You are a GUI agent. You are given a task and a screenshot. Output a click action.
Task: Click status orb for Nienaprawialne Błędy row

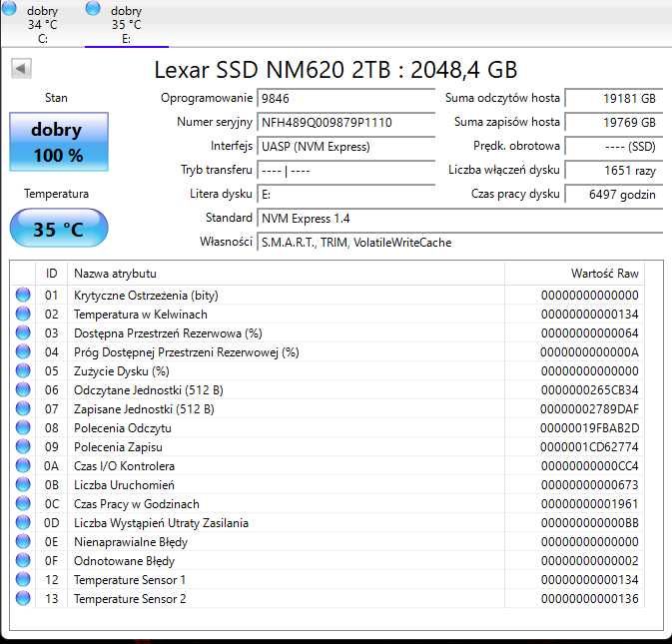pyautogui.click(x=23, y=541)
